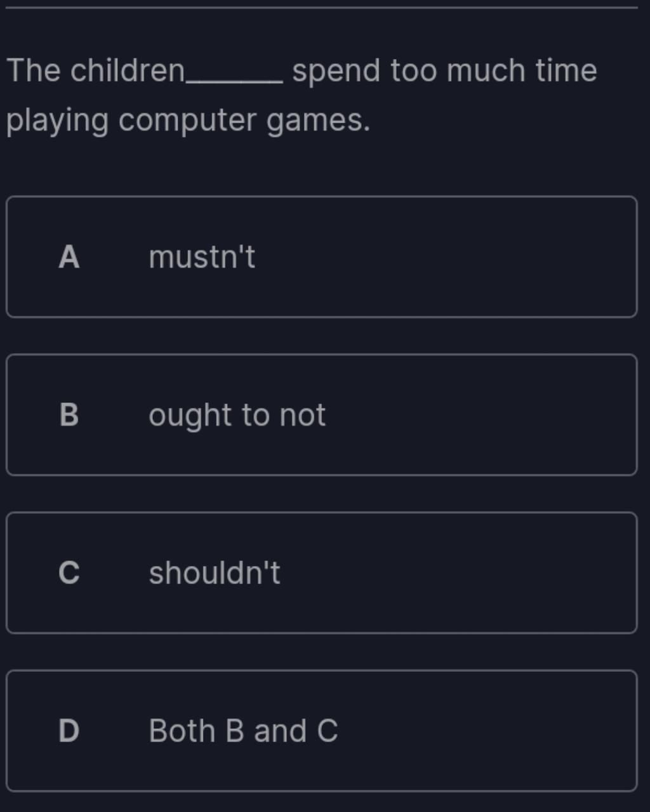Click the letter C option label
Screen dimensions: 650x812
(69, 573)
